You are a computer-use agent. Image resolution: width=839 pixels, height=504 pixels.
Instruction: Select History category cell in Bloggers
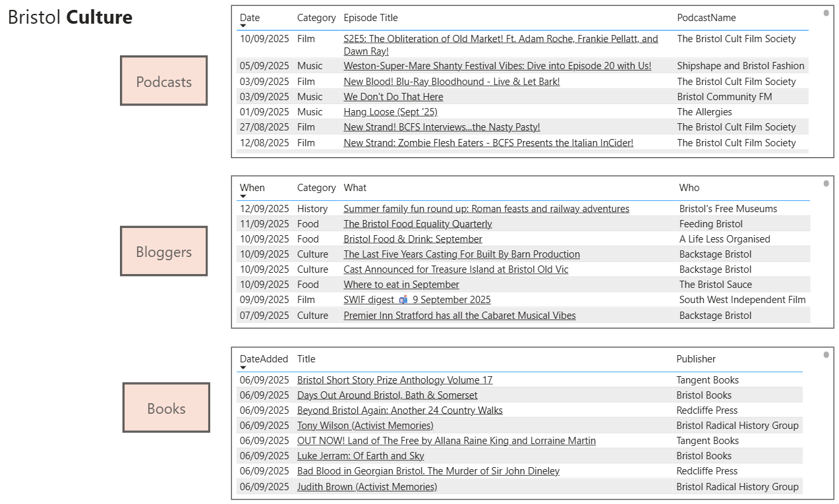(x=312, y=209)
